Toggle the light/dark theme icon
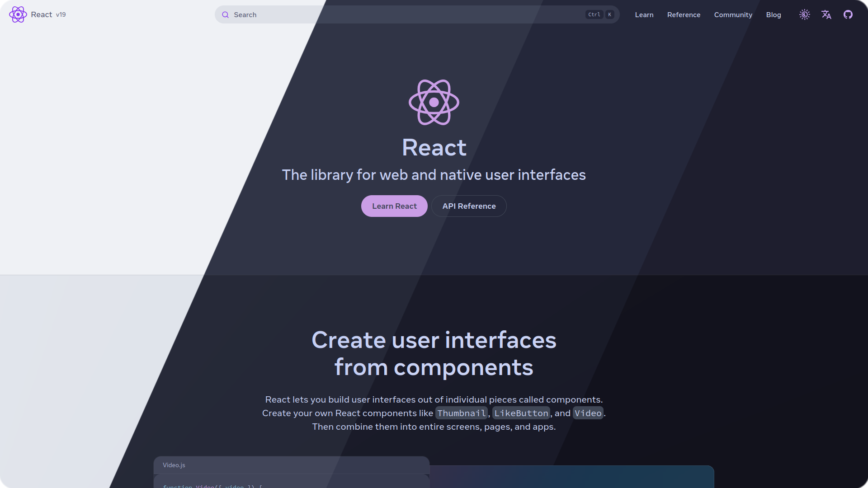Screen dimensions: 868x488 pos(804,14)
